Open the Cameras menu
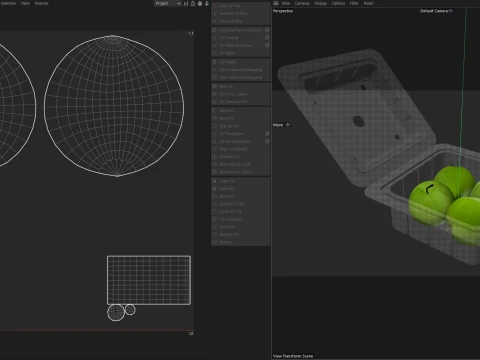Image resolution: width=480 pixels, height=360 pixels. [302, 3]
